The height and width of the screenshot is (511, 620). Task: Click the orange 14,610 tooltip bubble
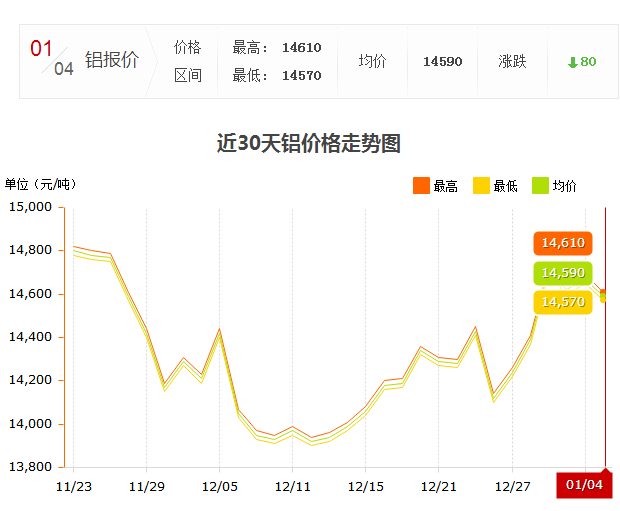point(562,243)
